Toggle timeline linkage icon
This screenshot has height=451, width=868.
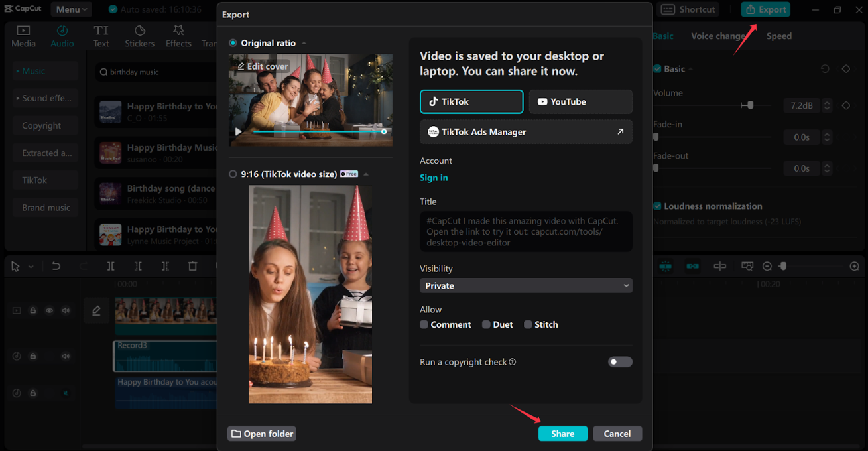693,266
